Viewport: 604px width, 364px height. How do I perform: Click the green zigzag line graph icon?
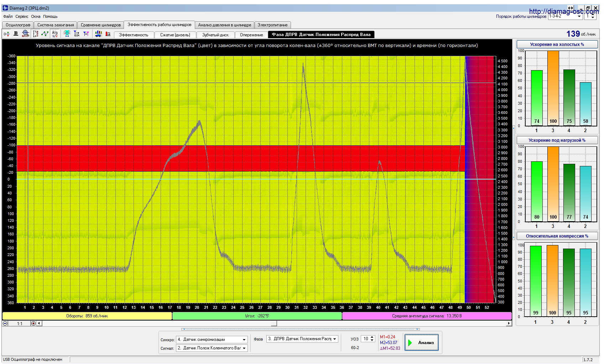[x=45, y=33]
